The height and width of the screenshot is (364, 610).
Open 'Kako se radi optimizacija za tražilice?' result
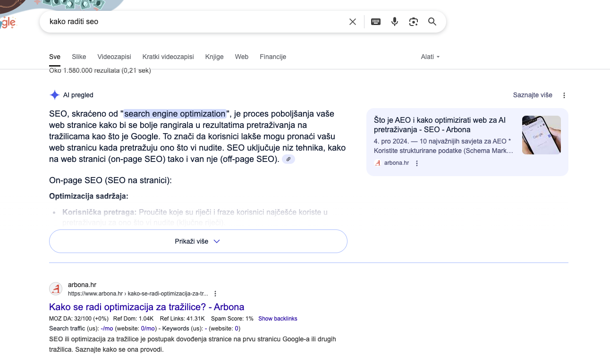146,307
